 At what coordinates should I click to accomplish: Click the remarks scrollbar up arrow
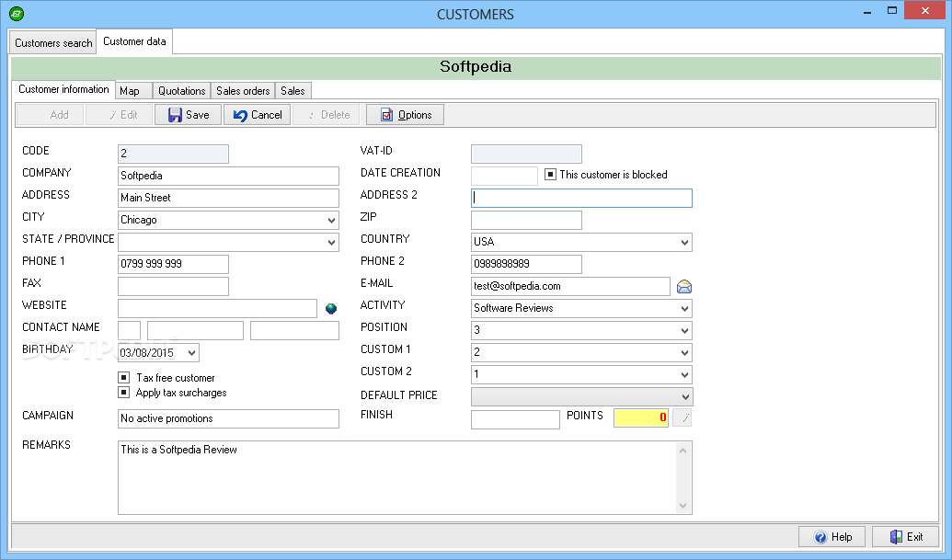683,451
